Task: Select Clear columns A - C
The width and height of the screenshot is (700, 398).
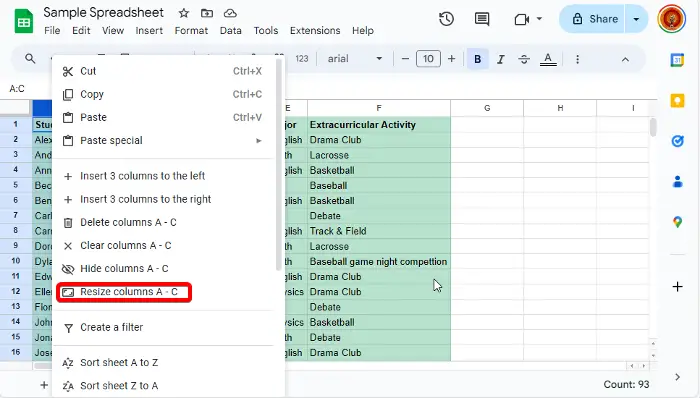Action: (164, 245)
